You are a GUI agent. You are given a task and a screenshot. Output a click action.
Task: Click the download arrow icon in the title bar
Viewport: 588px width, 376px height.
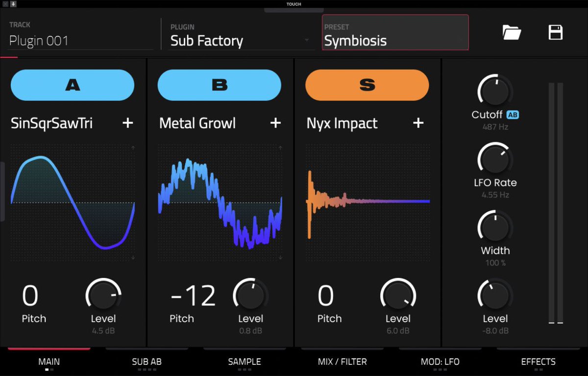coord(13,4)
